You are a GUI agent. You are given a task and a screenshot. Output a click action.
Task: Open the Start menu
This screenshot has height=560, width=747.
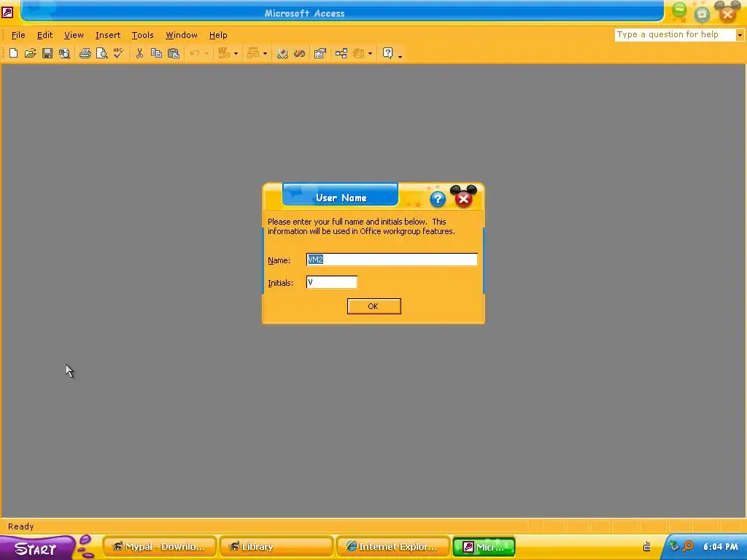point(36,548)
